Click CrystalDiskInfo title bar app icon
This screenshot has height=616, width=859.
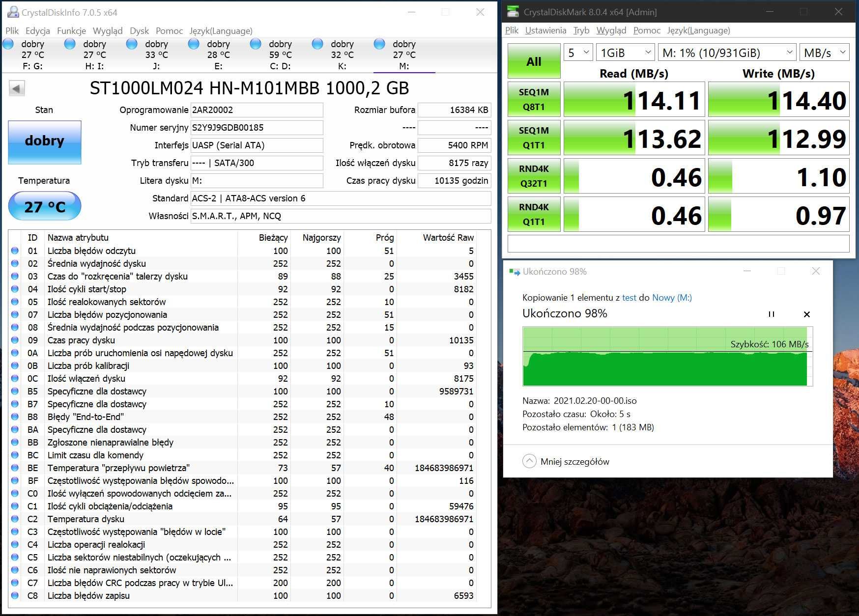[13, 12]
